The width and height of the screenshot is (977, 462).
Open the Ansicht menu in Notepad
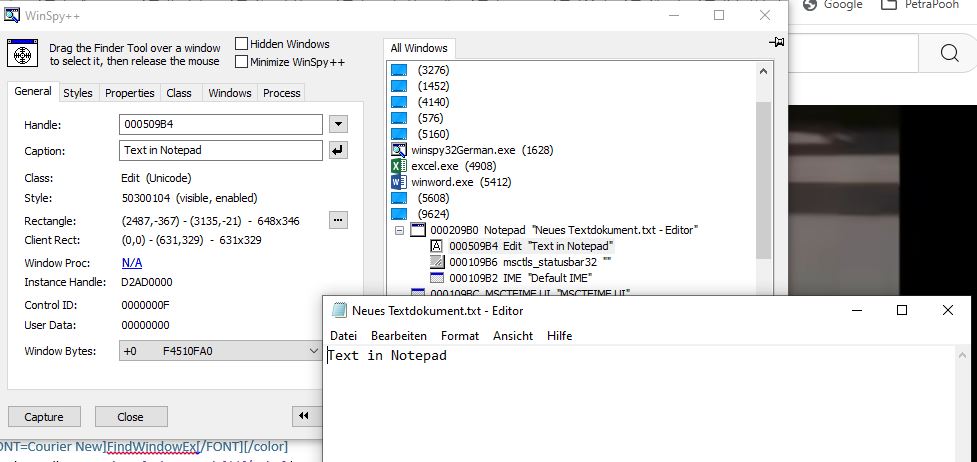[x=513, y=335]
